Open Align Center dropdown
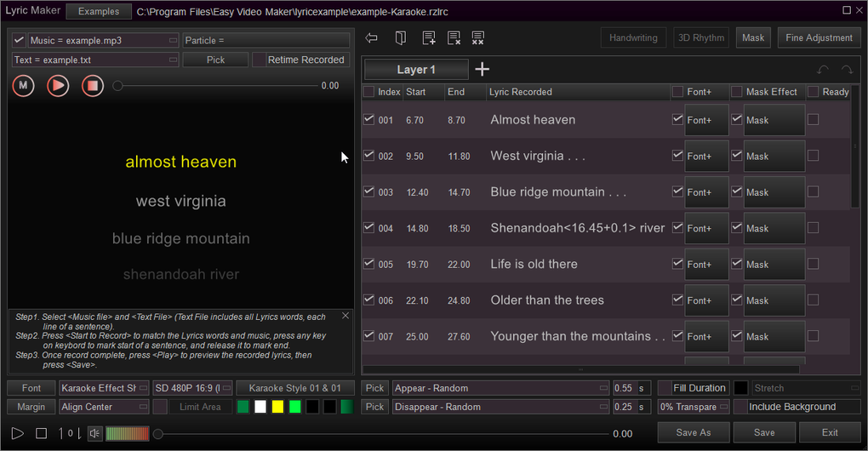The image size is (868, 451). point(104,407)
